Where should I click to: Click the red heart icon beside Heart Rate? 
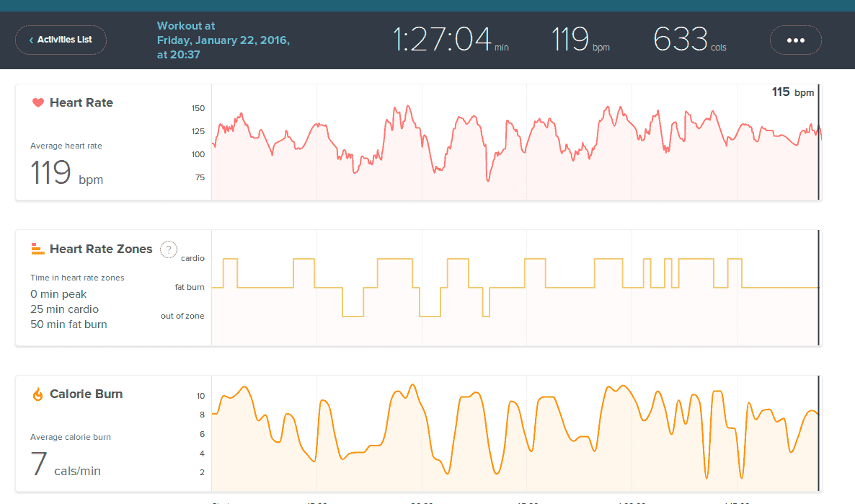[38, 102]
